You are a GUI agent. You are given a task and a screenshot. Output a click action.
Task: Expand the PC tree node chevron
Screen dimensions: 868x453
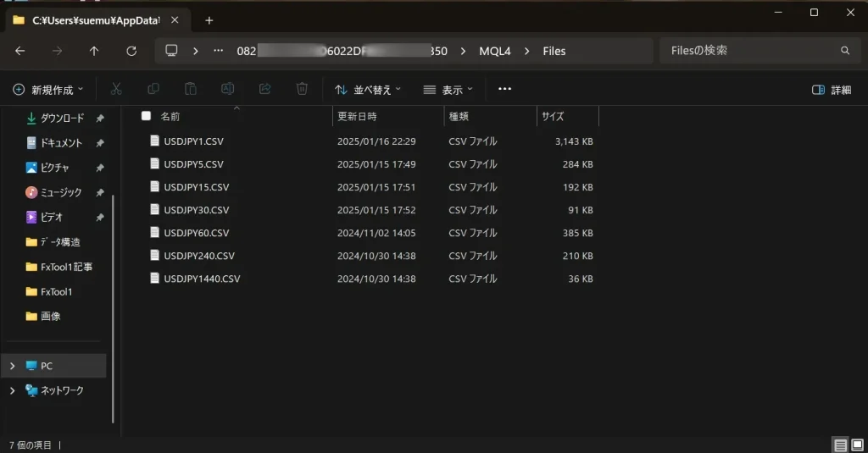coord(12,366)
